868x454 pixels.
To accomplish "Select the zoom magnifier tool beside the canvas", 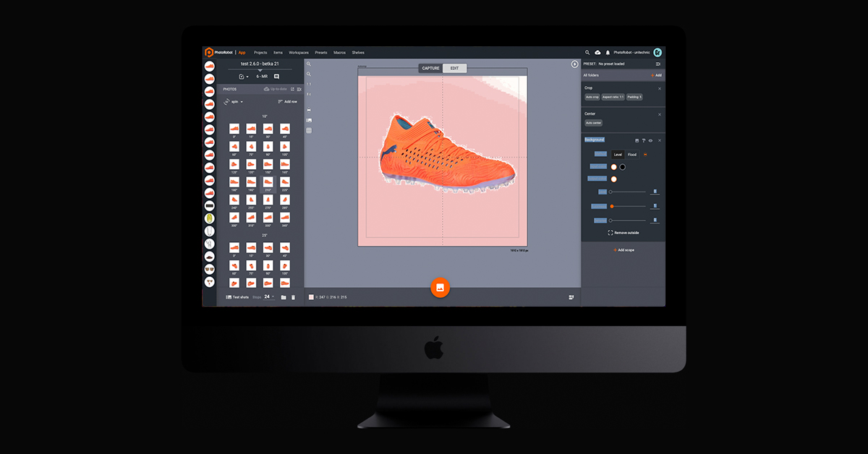I will tap(309, 64).
